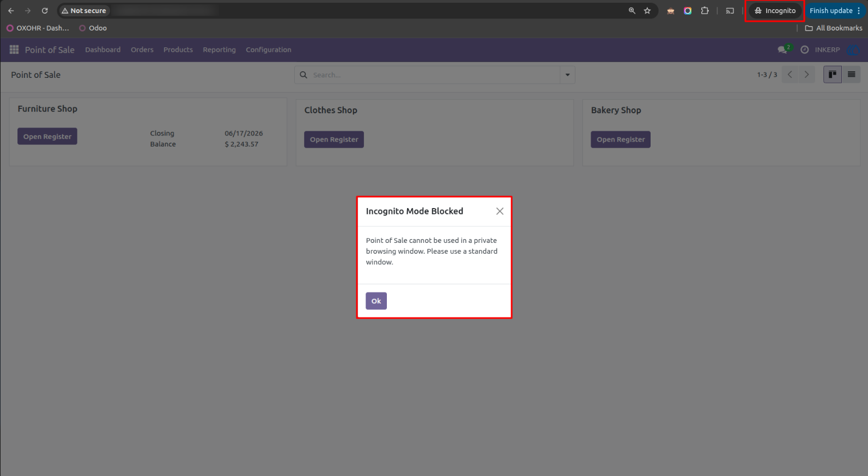Image resolution: width=868 pixels, height=476 pixels.
Task: Click the closing date 06/17/2026
Action: 244,133
